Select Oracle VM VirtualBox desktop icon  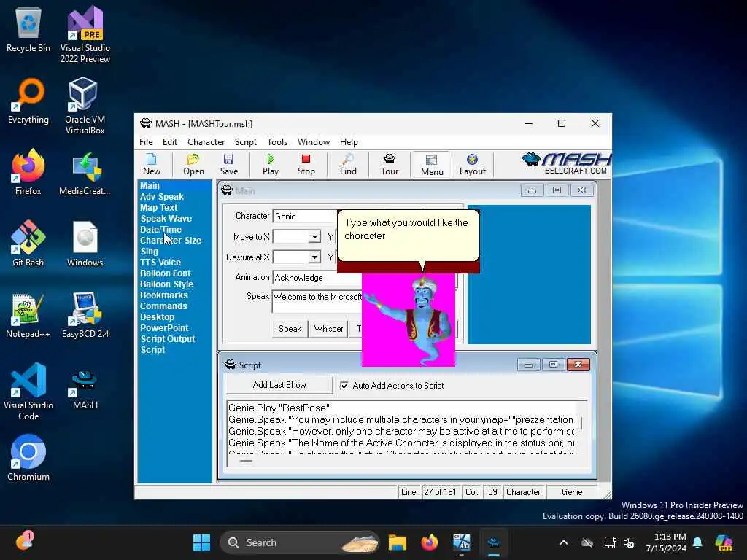pyautogui.click(x=85, y=106)
